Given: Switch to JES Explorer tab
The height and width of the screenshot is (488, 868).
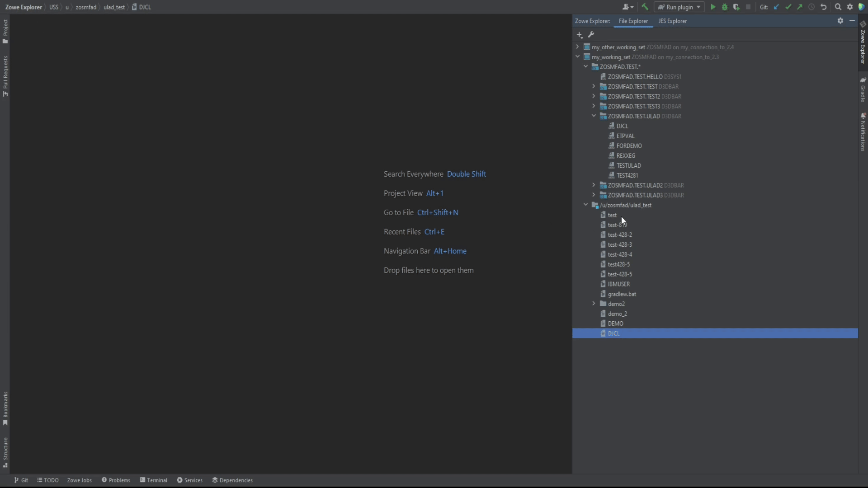Looking at the screenshot, I should coord(672,21).
